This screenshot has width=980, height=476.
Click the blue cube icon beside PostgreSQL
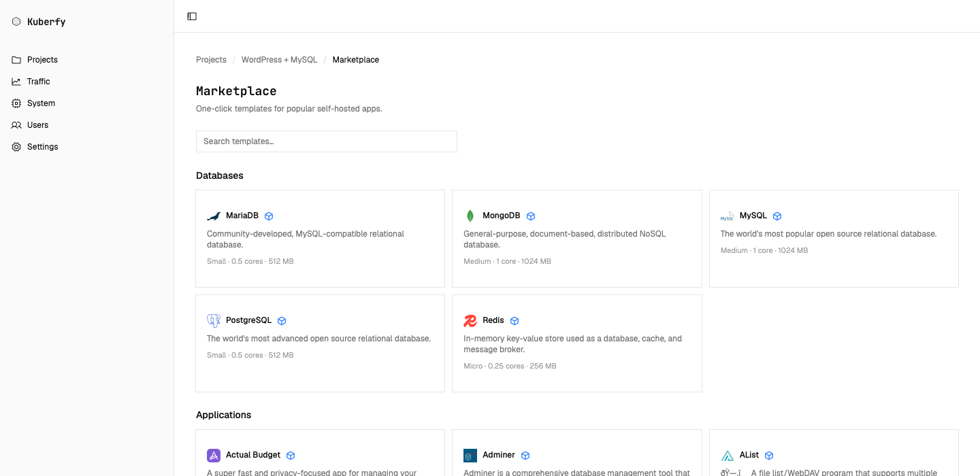tap(282, 321)
